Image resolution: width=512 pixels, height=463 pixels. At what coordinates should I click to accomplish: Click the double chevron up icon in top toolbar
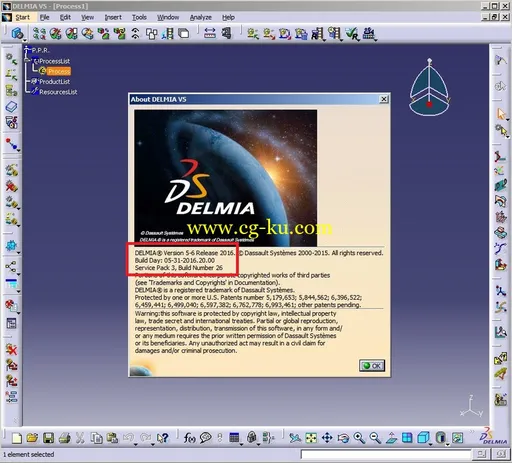tap(135, 33)
